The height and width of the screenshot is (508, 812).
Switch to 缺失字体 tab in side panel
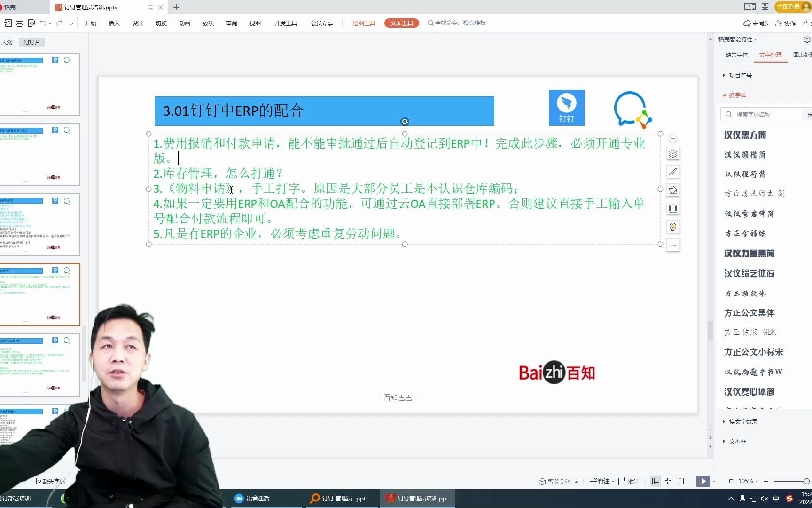click(737, 55)
